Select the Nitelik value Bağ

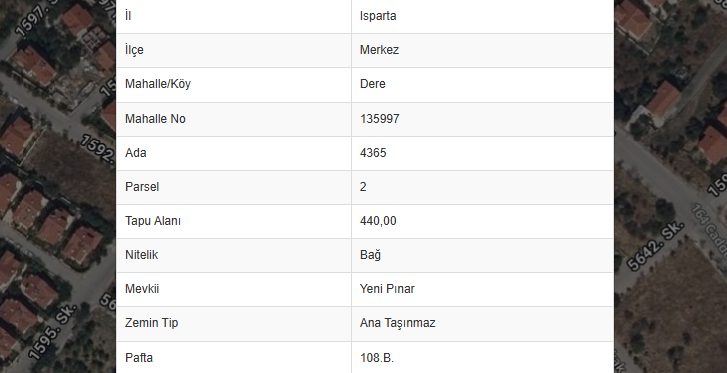370,255
